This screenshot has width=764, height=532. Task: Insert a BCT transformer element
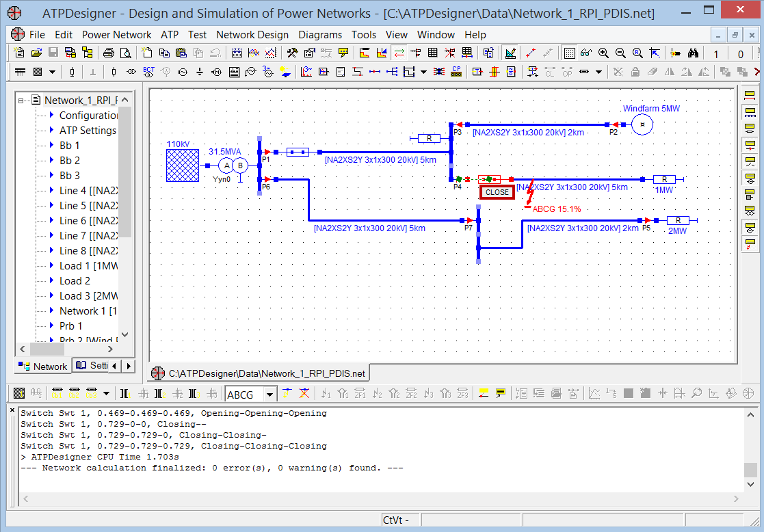tap(148, 71)
